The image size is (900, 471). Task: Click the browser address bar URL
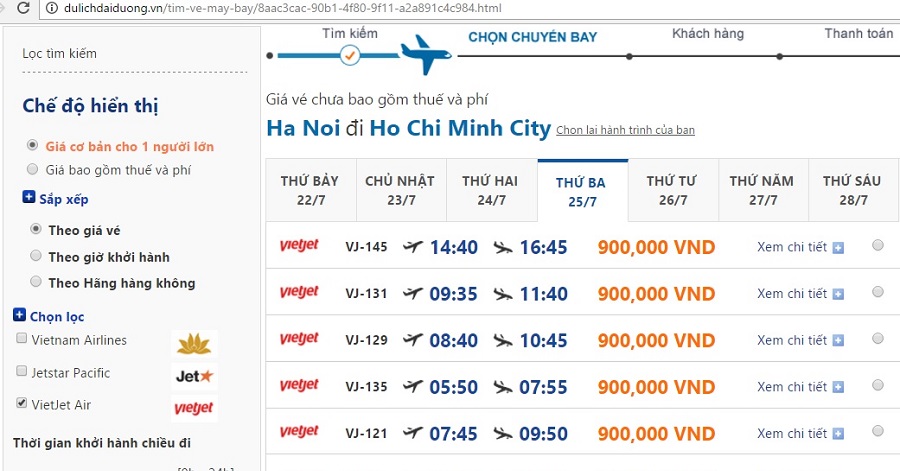click(x=282, y=8)
